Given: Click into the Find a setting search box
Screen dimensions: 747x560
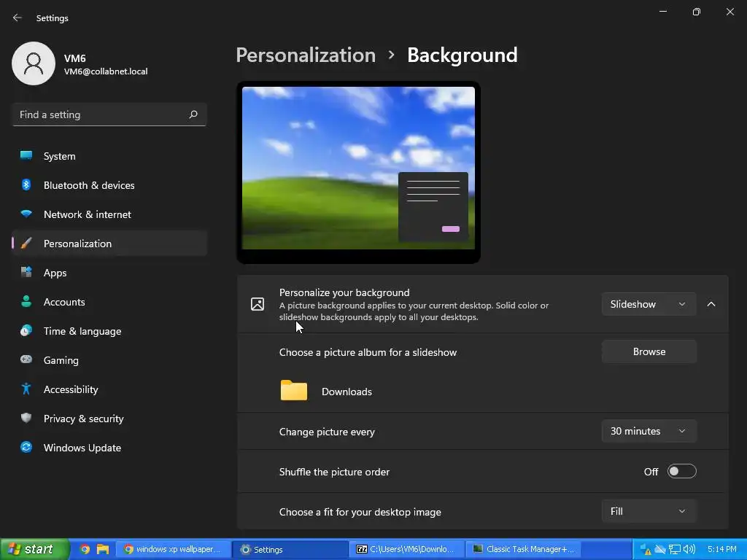Looking at the screenshot, I should [109, 114].
